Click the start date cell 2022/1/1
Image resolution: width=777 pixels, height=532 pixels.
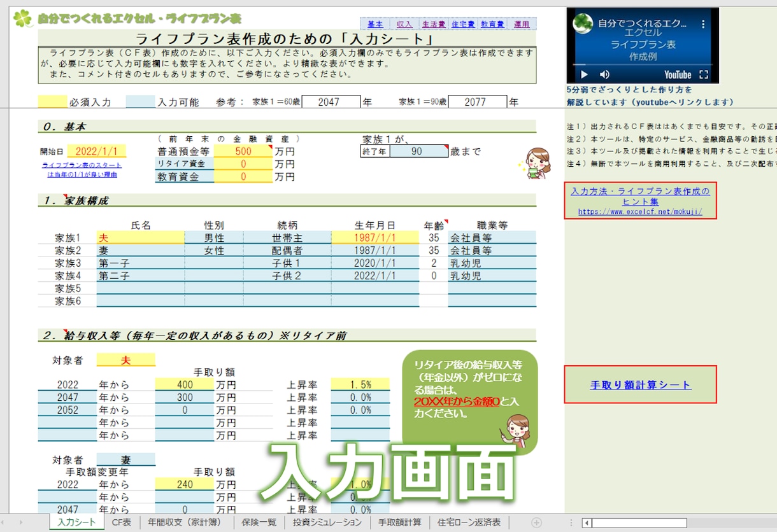[97, 151]
